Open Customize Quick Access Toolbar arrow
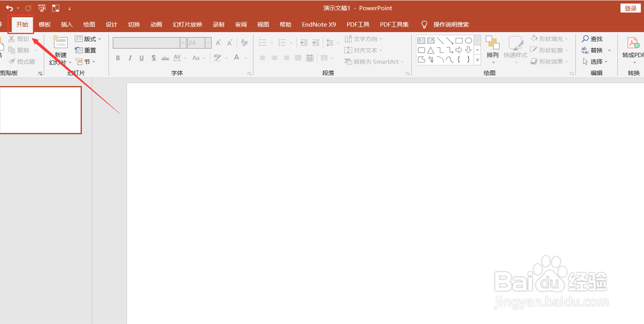 [69, 9]
